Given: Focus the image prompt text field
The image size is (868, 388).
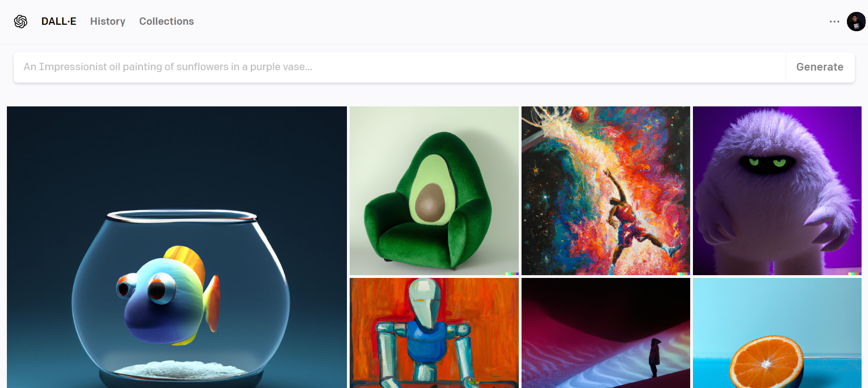Looking at the screenshot, I should 400,67.
